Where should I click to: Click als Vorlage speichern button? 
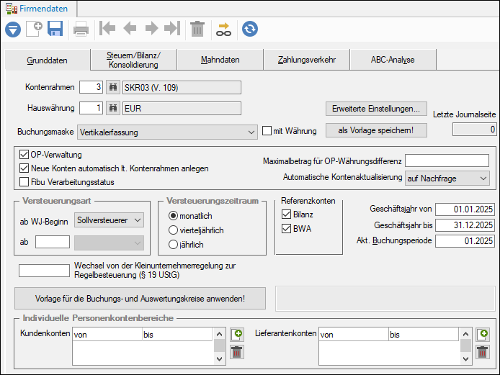376,130
